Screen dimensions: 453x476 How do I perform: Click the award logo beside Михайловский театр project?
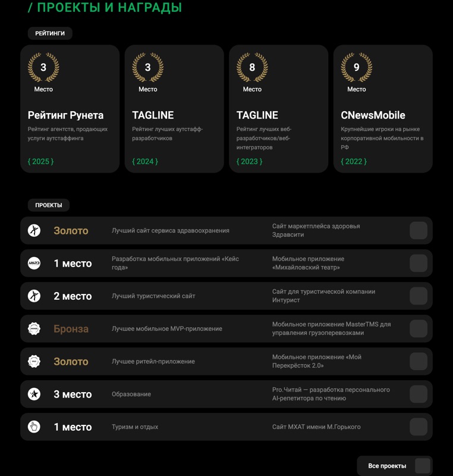point(34,263)
